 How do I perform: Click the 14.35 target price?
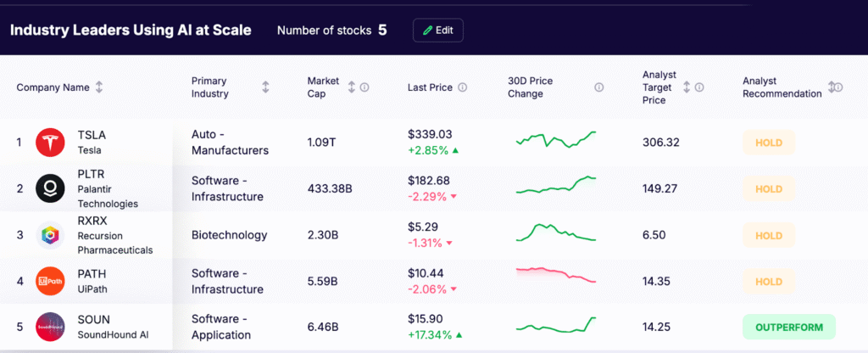pos(656,281)
